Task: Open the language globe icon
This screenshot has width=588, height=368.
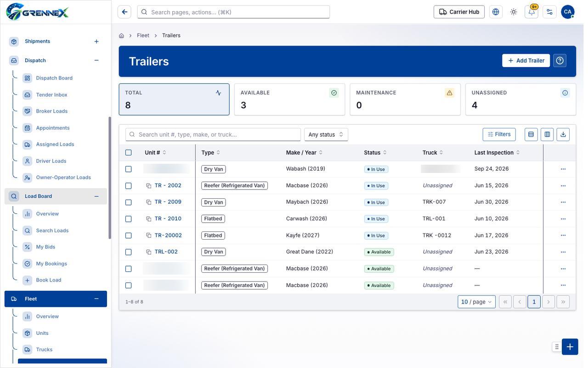Action: click(496, 12)
